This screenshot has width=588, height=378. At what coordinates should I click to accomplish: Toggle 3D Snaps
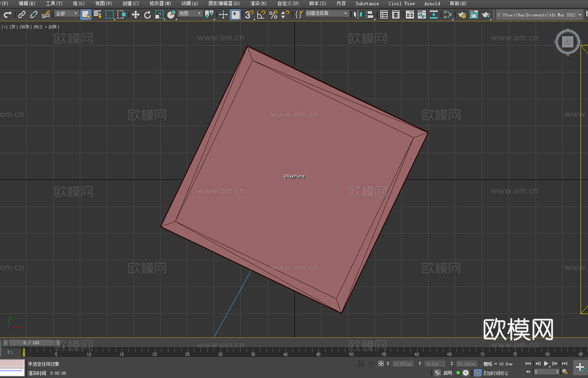click(x=249, y=14)
